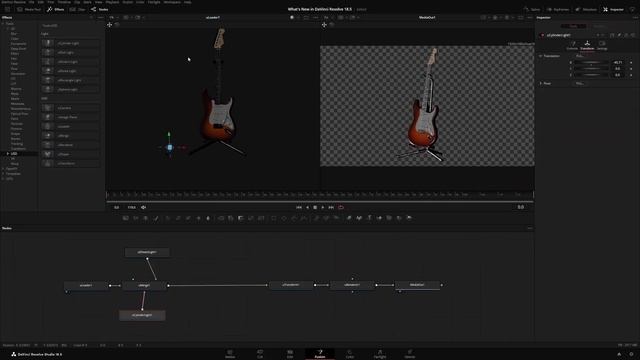Click the stop playback button
The width and height of the screenshot is (640, 360).
point(315,207)
